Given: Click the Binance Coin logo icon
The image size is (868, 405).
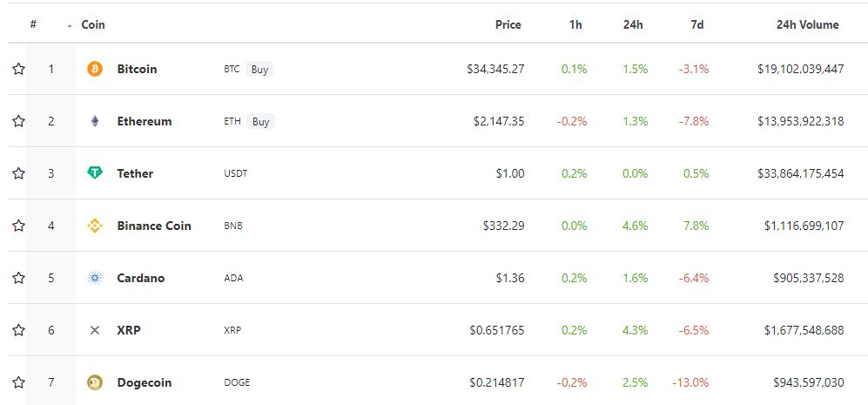Looking at the screenshot, I should point(95,226).
